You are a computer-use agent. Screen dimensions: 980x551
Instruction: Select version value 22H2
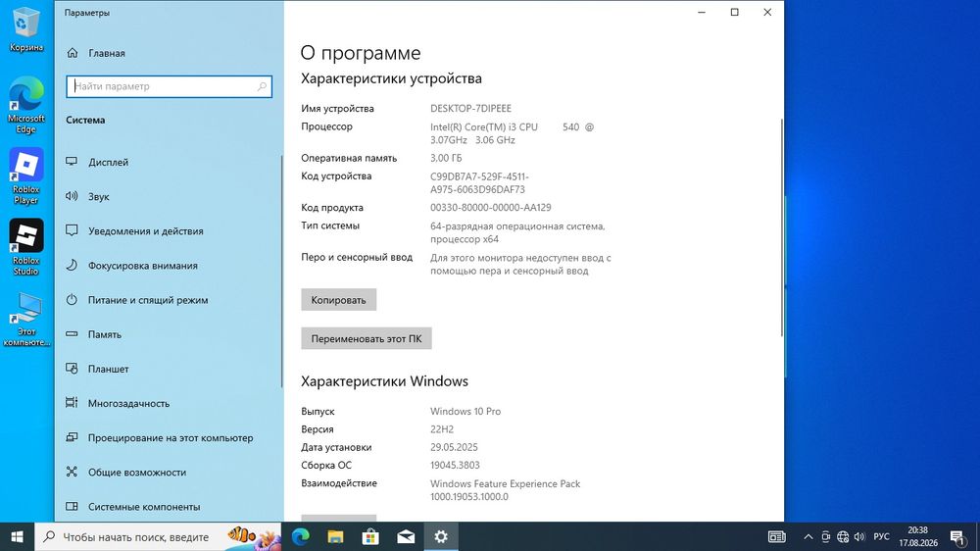coord(442,429)
